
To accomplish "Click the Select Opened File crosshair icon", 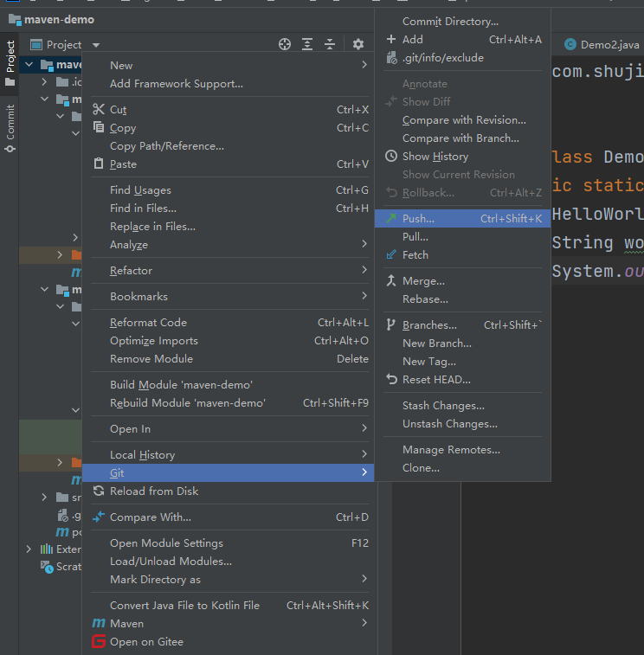I will (x=285, y=44).
